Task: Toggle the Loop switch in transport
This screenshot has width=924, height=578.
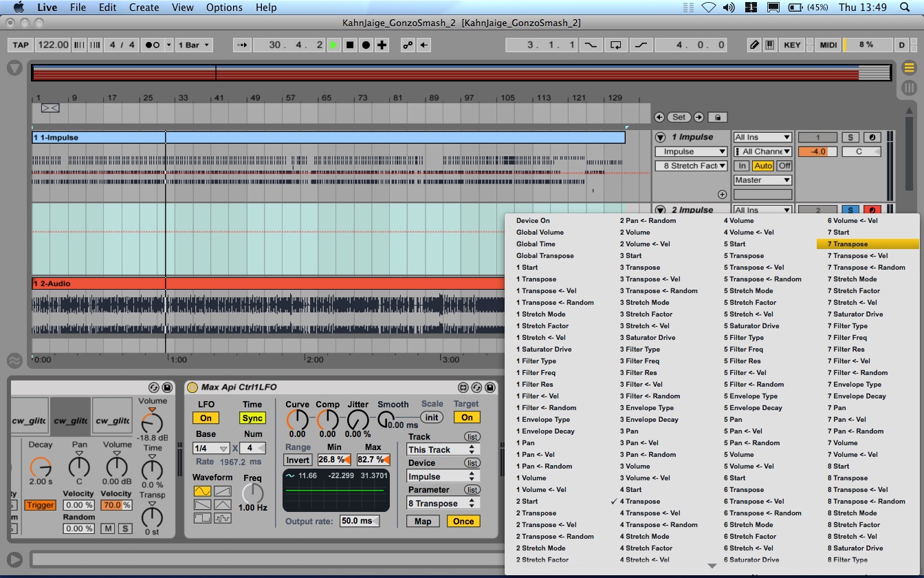Action: click(x=616, y=45)
